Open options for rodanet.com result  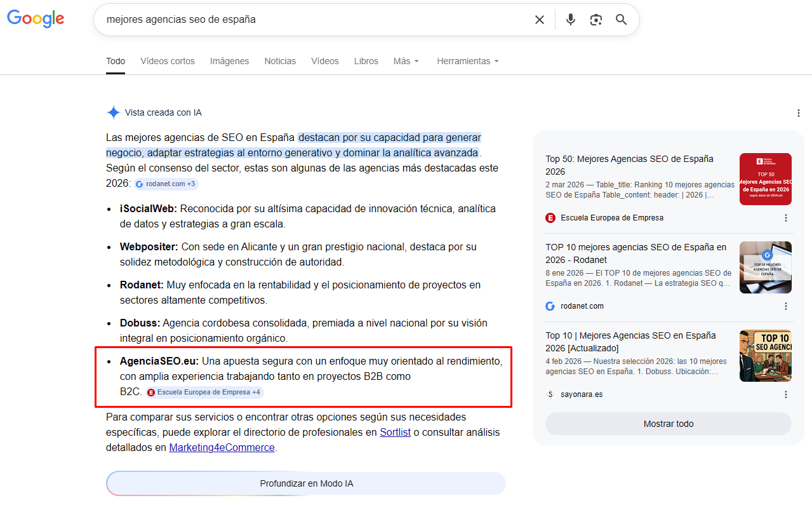tap(786, 306)
